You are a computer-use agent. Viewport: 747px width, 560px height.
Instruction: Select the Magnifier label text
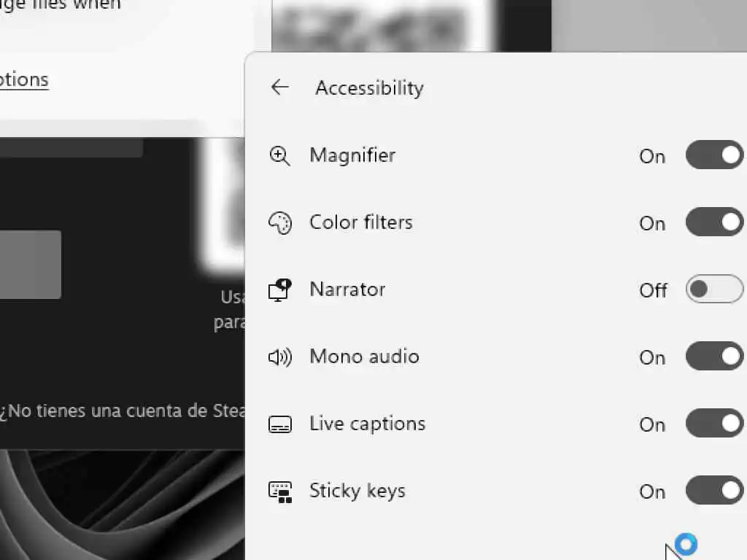pyautogui.click(x=352, y=155)
